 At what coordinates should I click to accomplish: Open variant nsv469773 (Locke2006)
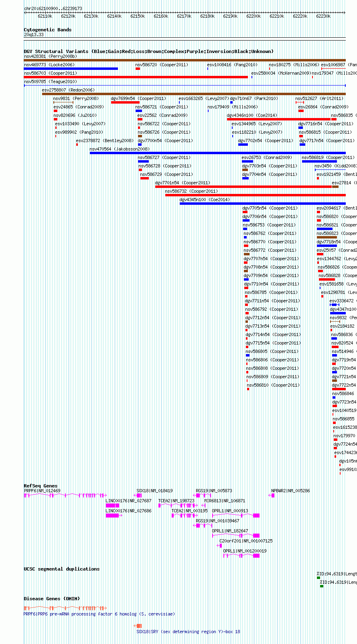tap(49, 65)
